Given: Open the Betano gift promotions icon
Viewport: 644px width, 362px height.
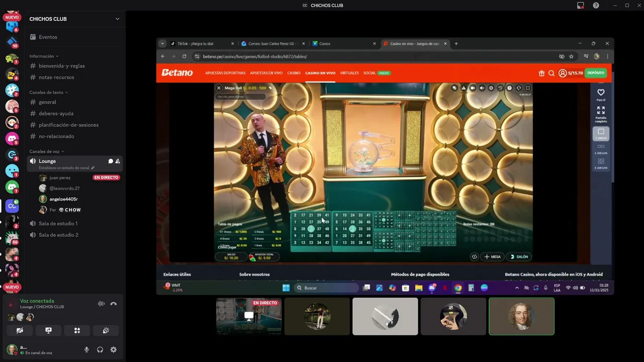Looking at the screenshot, I should click(x=541, y=73).
